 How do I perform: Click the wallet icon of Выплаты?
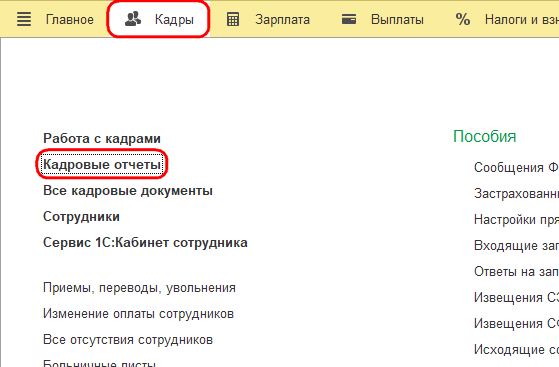pyautogui.click(x=349, y=19)
